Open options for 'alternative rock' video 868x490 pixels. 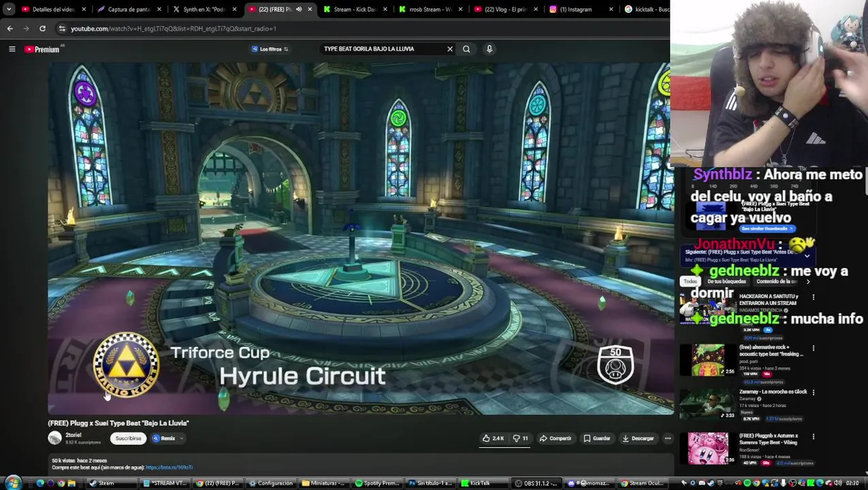click(813, 348)
